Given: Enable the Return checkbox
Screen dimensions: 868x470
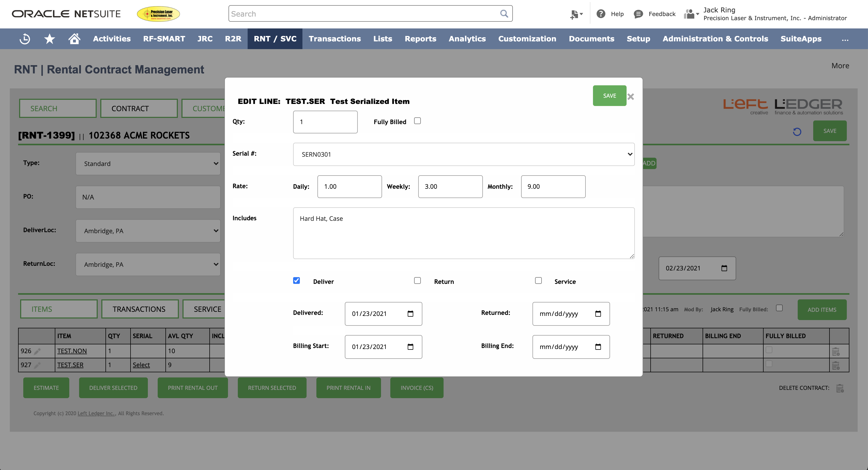Looking at the screenshot, I should 417,281.
